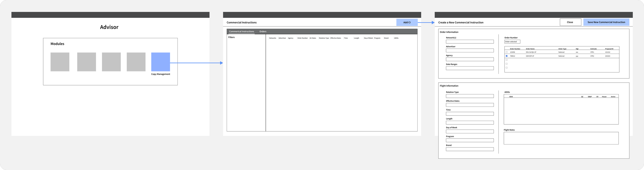644x170 pixels.
Task: Click the CPE1 estimate cell
Action: [x=592, y=52]
